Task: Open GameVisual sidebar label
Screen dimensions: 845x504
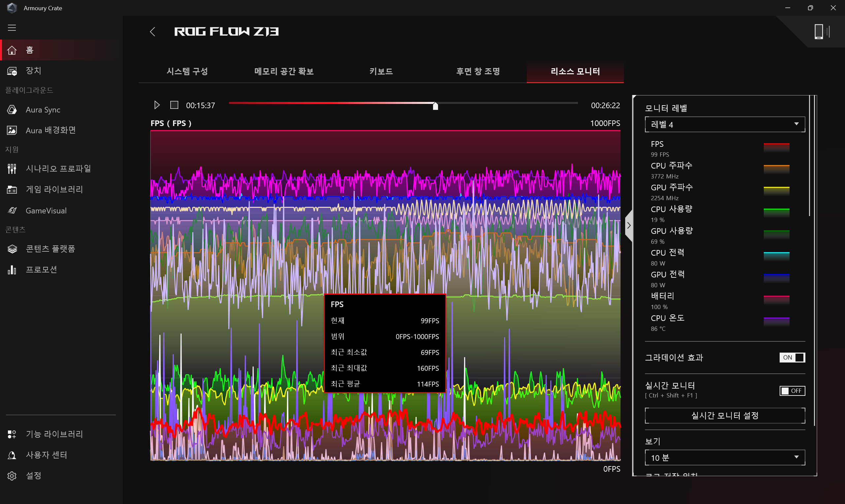Action: (x=46, y=210)
